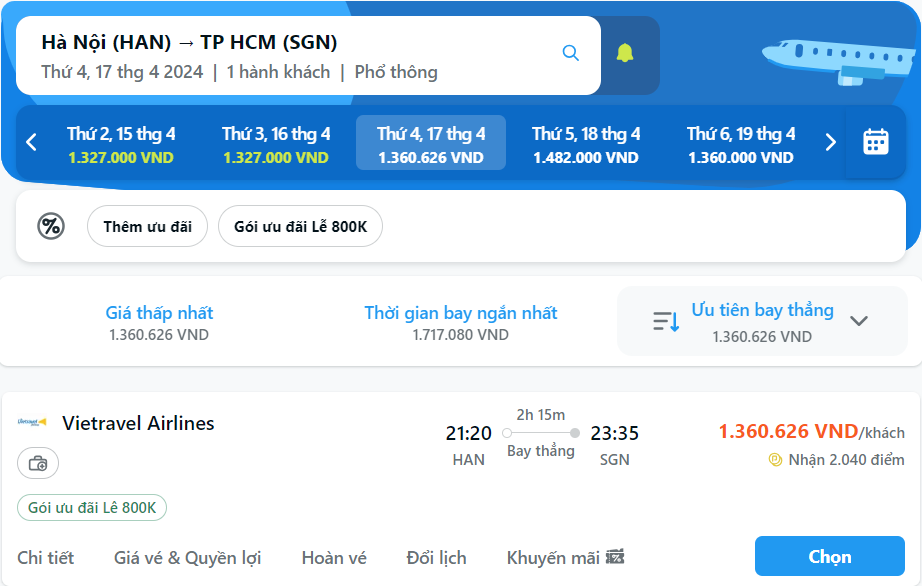This screenshot has height=586, width=922.
Task: Switch to the Giá thấp nhất sort tab
Action: (159, 322)
